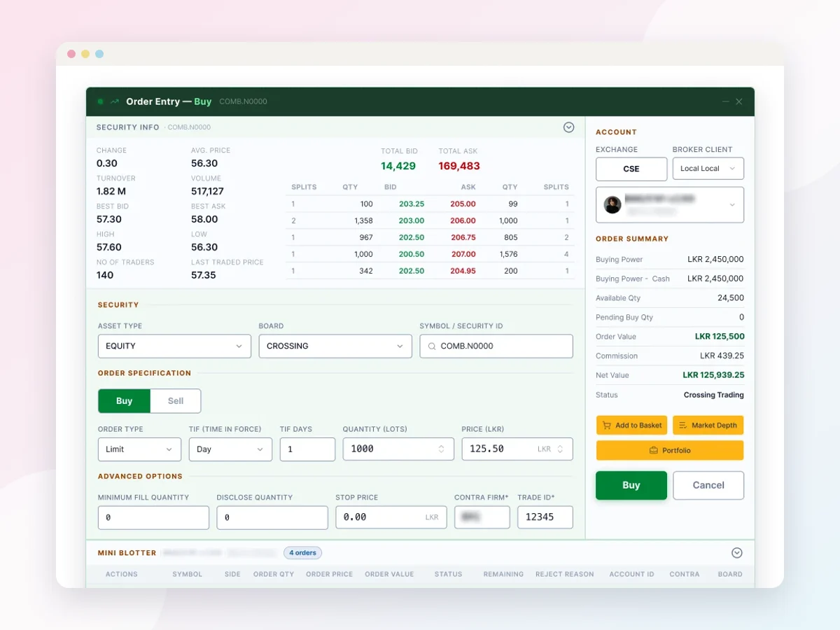Click the yellow dot in browser chrome
The width and height of the screenshot is (840, 630).
(85, 54)
